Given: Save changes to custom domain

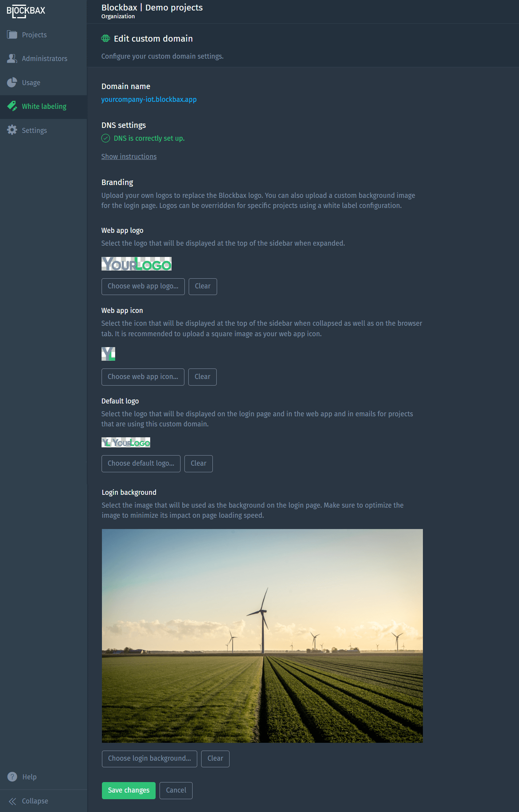Looking at the screenshot, I should pyautogui.click(x=129, y=791).
